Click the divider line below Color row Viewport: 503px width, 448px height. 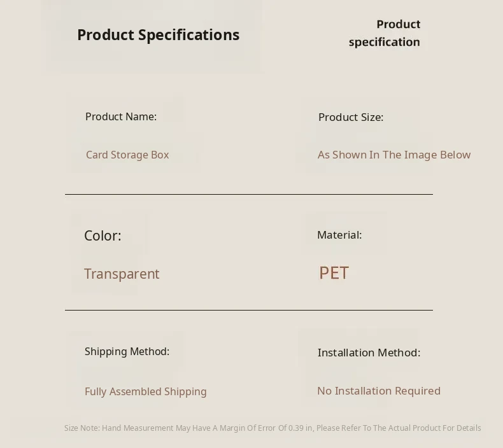pos(248,310)
